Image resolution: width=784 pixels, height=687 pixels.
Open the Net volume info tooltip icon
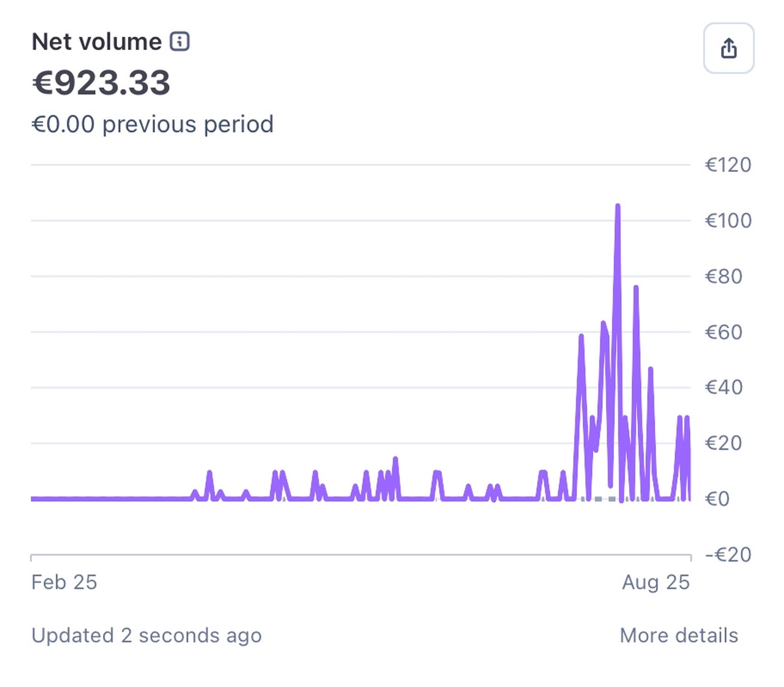pos(180,41)
